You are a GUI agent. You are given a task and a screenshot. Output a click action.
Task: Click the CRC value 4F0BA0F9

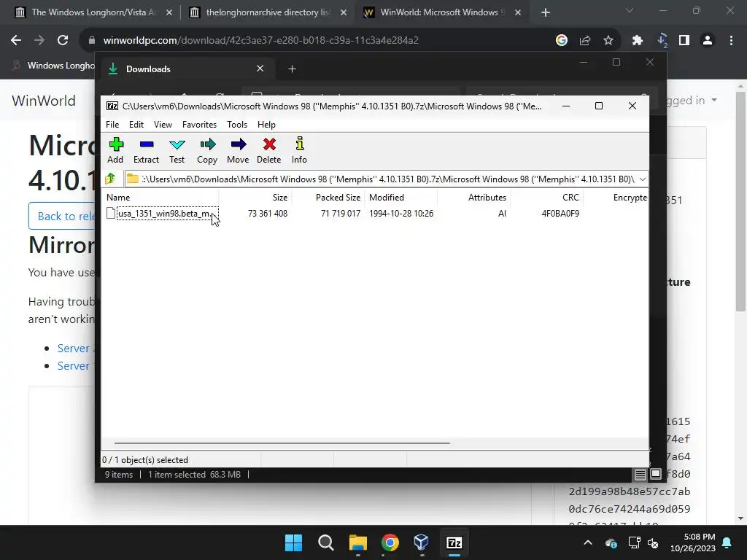[560, 214]
